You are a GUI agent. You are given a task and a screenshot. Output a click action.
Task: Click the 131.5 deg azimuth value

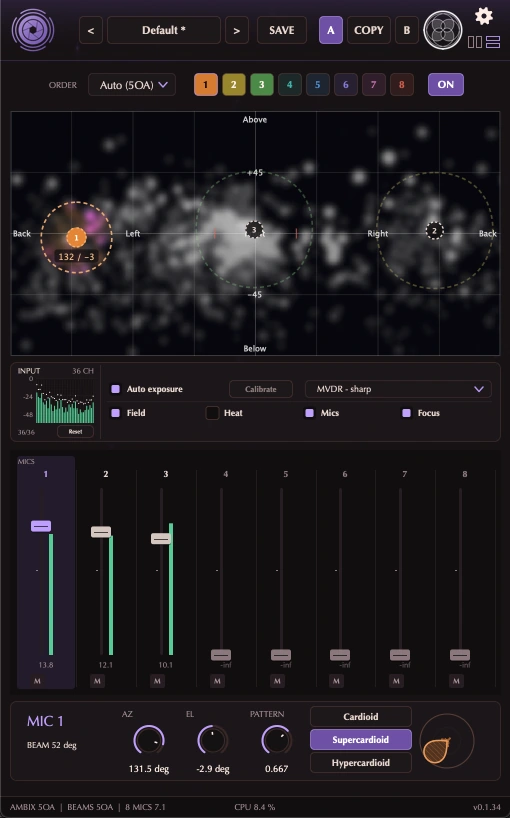pos(149,769)
